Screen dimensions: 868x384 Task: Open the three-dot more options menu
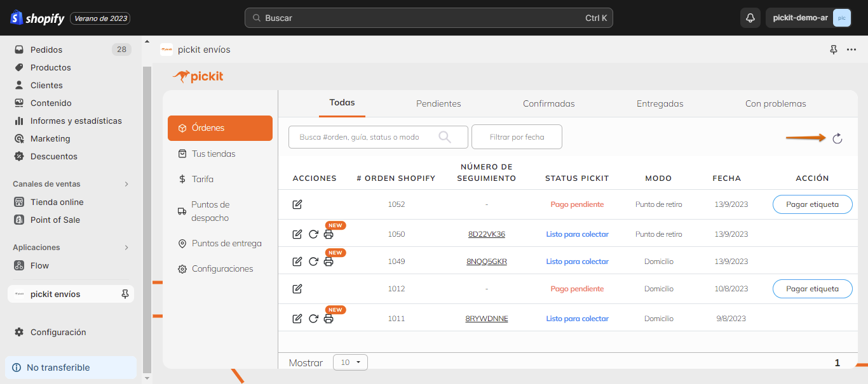point(851,50)
